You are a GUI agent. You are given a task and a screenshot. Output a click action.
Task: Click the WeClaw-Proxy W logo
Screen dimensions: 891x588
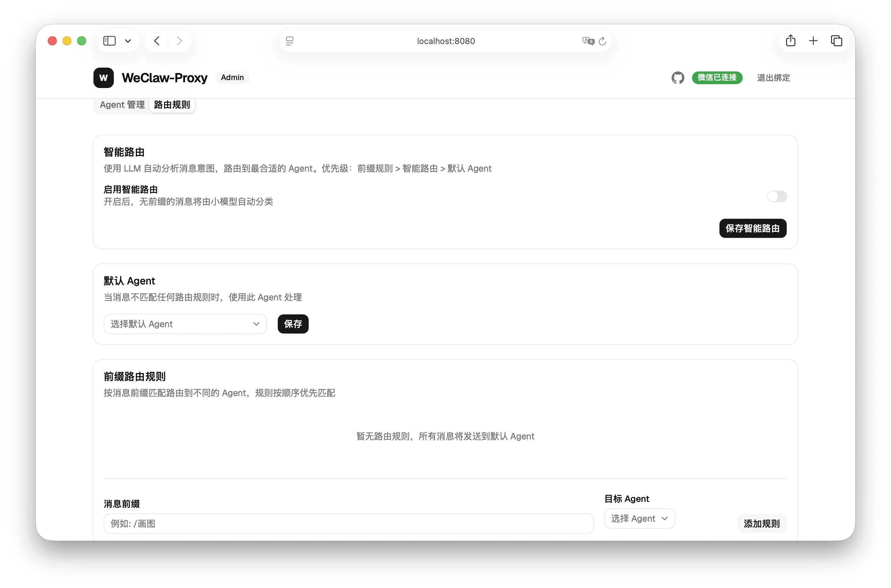104,77
